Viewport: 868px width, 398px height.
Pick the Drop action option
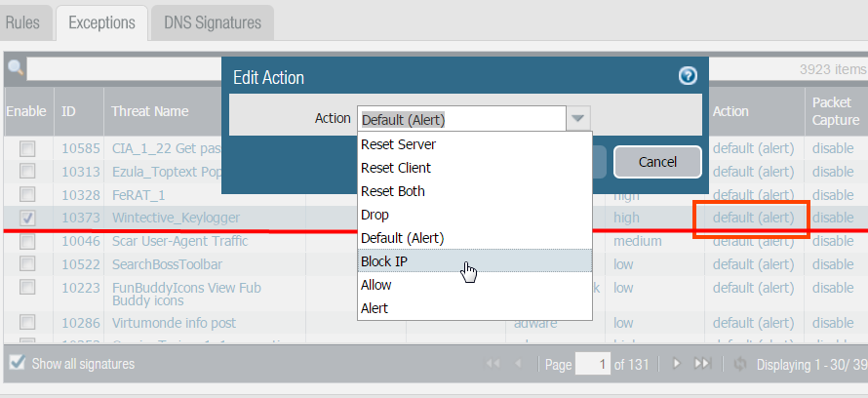tap(375, 215)
